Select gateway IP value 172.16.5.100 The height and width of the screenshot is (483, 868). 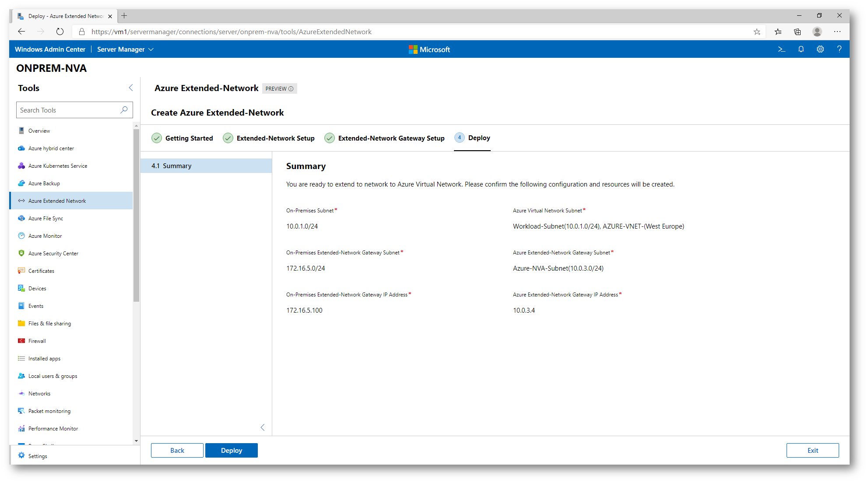pyautogui.click(x=304, y=310)
